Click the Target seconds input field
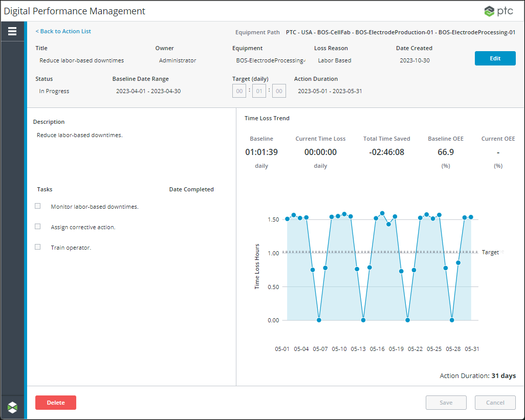Viewport: 525px width, 420px height. click(278, 91)
